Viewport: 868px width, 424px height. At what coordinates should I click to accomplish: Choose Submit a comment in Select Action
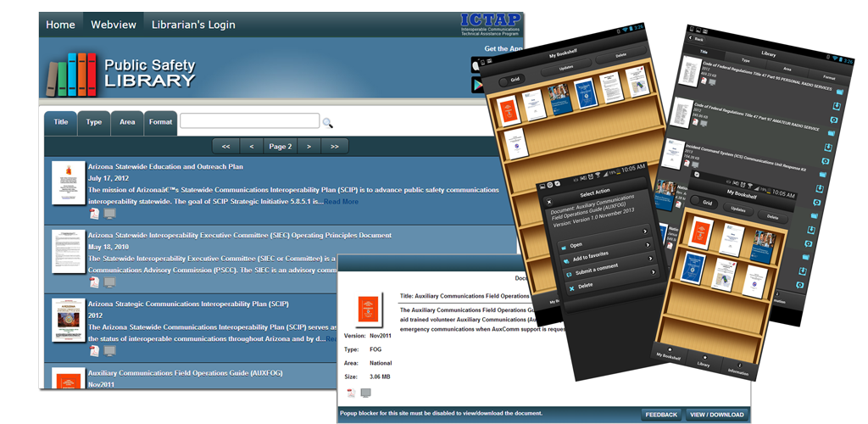pyautogui.click(x=609, y=265)
